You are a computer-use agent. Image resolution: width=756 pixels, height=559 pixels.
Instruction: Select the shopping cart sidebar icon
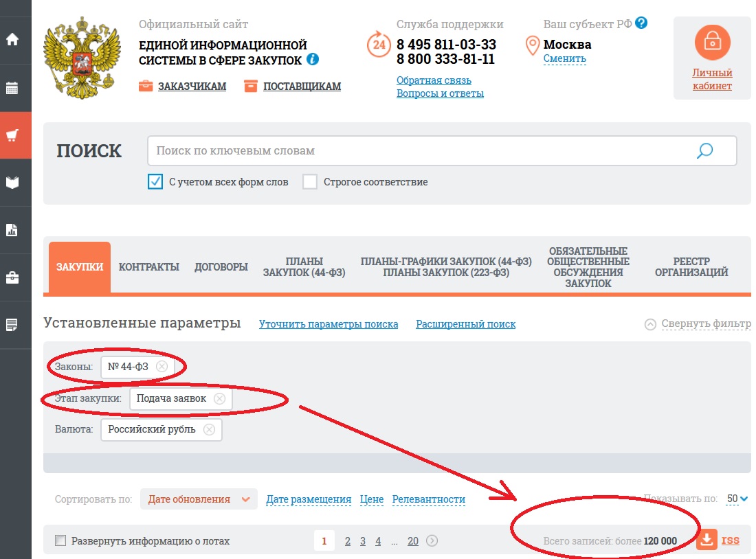pos(12,135)
